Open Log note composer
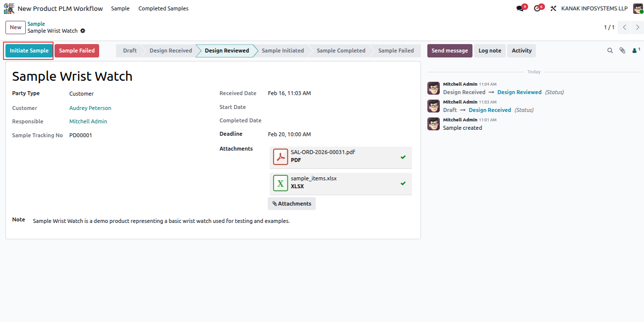The image size is (644, 322). 490,51
